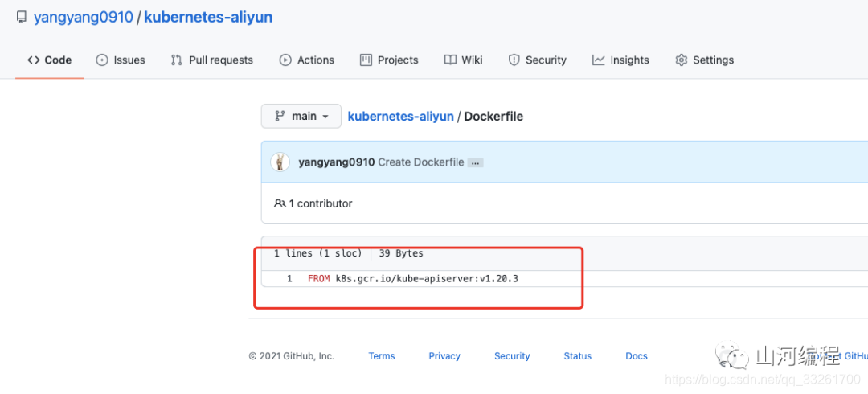
Task: Open the repository Settings tab
Action: pos(704,60)
